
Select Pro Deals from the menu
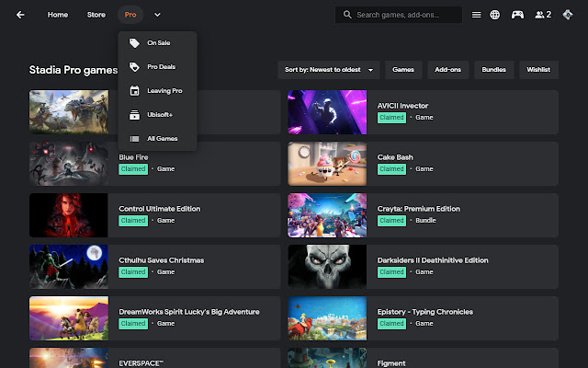161,67
